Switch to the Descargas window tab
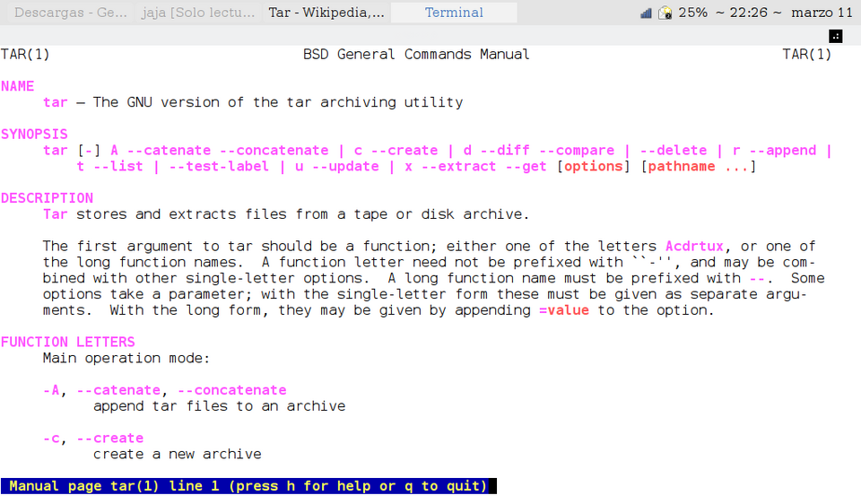This screenshot has width=861, height=504. click(x=70, y=13)
